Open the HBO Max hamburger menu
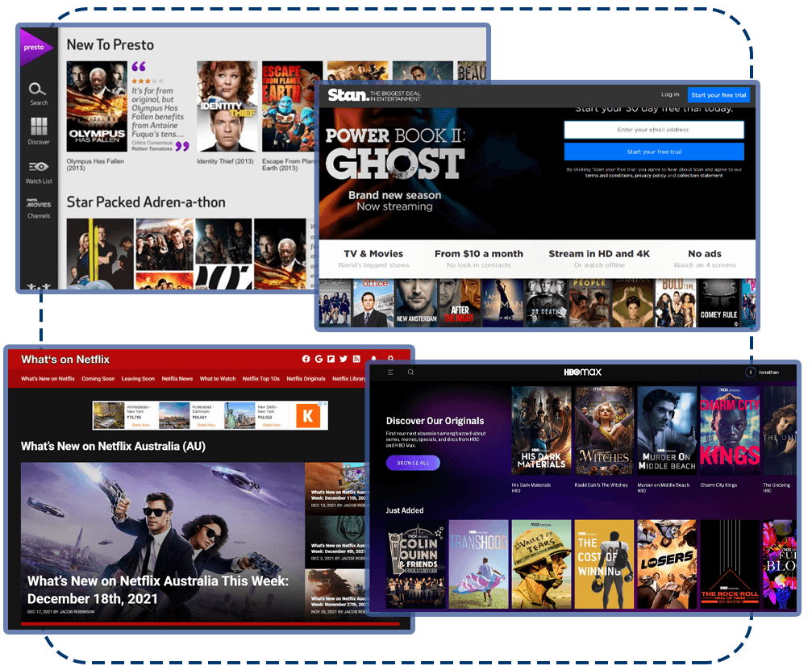This screenshot has width=812, height=670. point(390,372)
